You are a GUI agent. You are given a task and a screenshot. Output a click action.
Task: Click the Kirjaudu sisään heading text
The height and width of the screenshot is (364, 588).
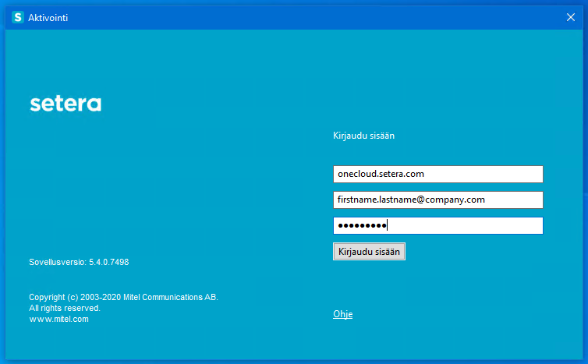[x=363, y=136]
